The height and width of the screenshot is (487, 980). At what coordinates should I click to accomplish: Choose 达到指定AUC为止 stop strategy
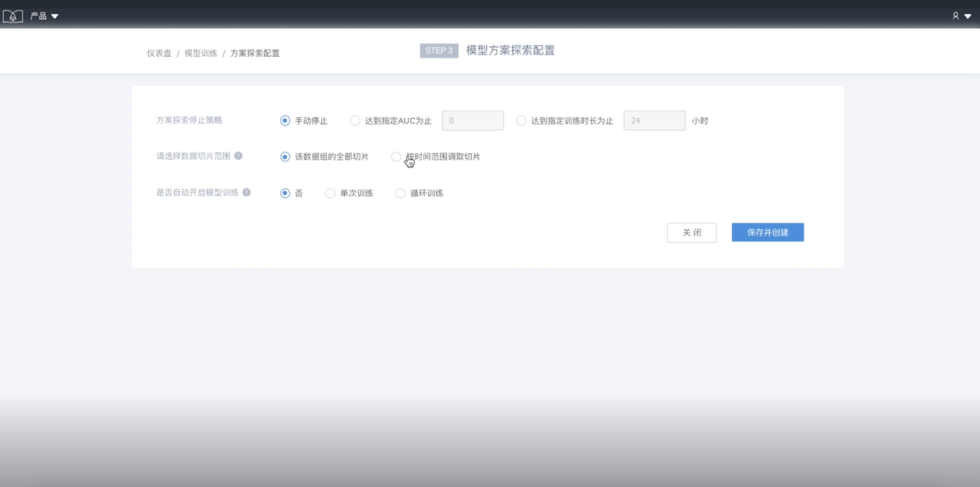tap(355, 121)
